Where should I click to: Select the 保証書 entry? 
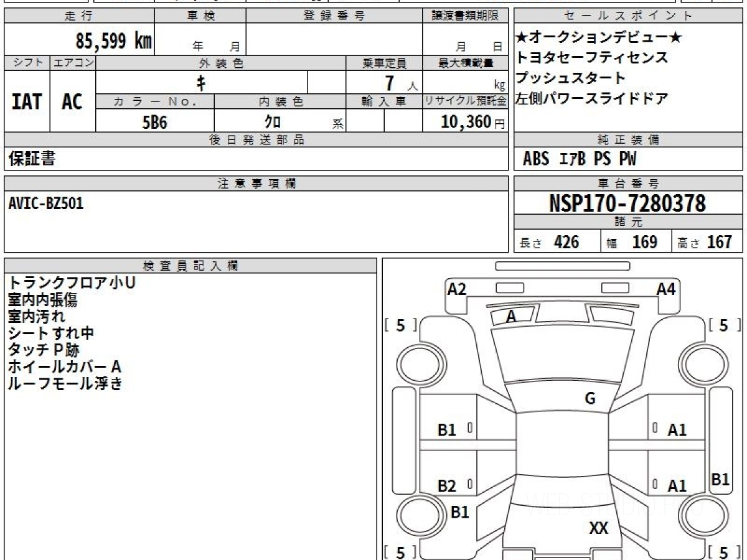[32, 159]
